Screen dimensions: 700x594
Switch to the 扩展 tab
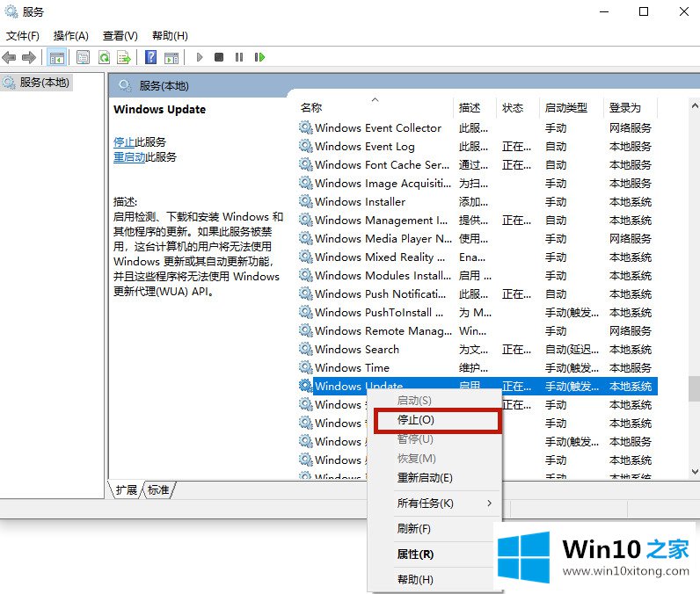point(127,490)
